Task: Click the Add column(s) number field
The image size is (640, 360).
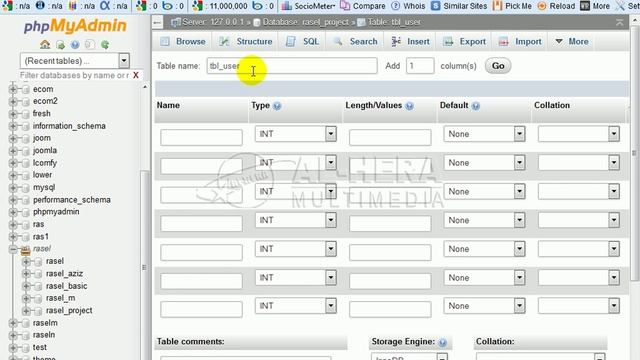Action: pyautogui.click(x=420, y=66)
